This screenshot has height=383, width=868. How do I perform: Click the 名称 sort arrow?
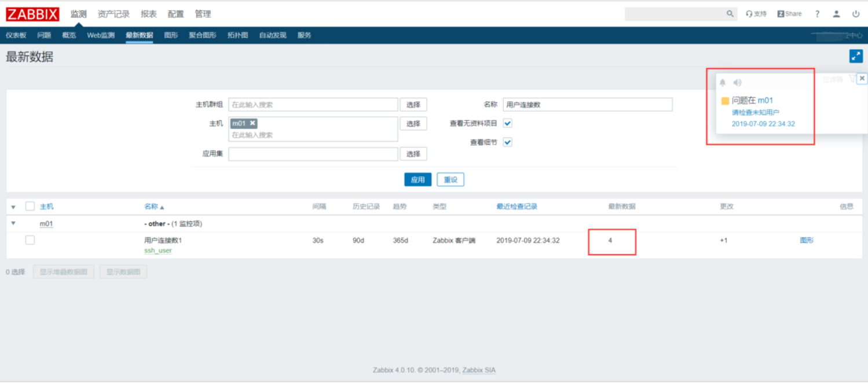(162, 207)
